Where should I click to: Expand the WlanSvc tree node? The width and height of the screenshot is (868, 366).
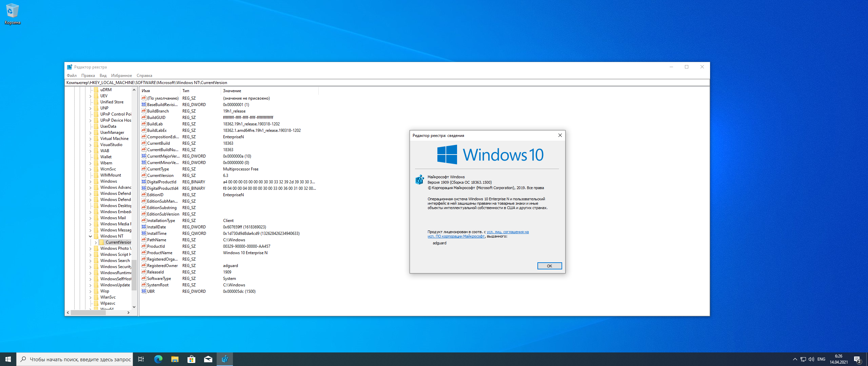click(x=91, y=297)
